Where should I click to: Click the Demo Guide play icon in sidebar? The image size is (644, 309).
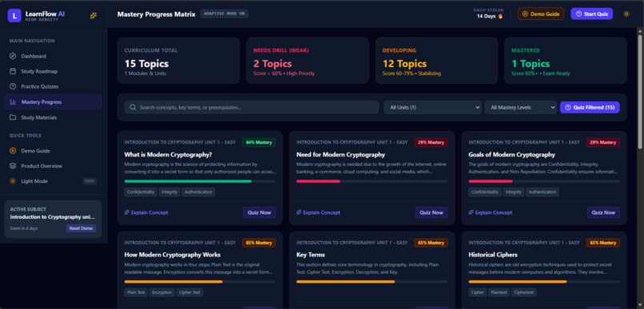click(13, 151)
